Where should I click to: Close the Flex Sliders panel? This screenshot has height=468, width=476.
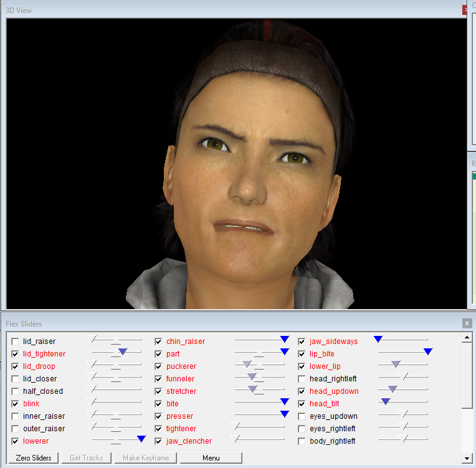click(467, 323)
